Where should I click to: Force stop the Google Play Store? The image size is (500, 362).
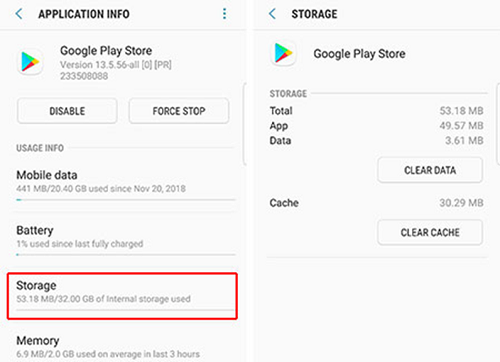(x=179, y=111)
